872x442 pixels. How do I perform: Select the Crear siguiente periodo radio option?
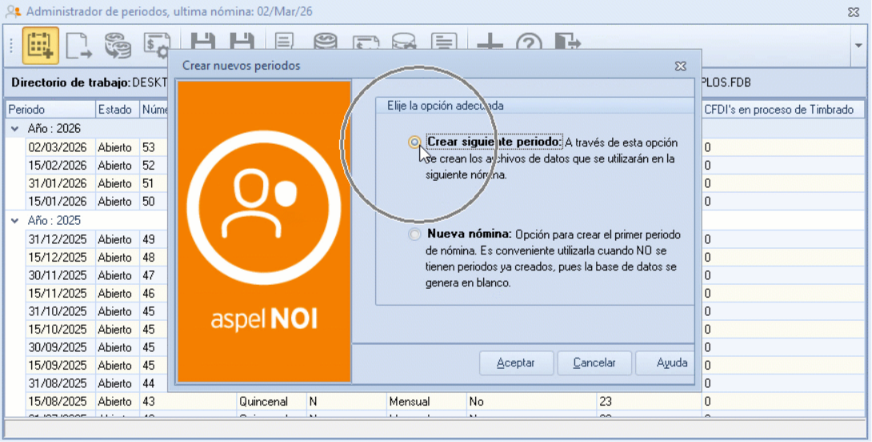click(414, 142)
